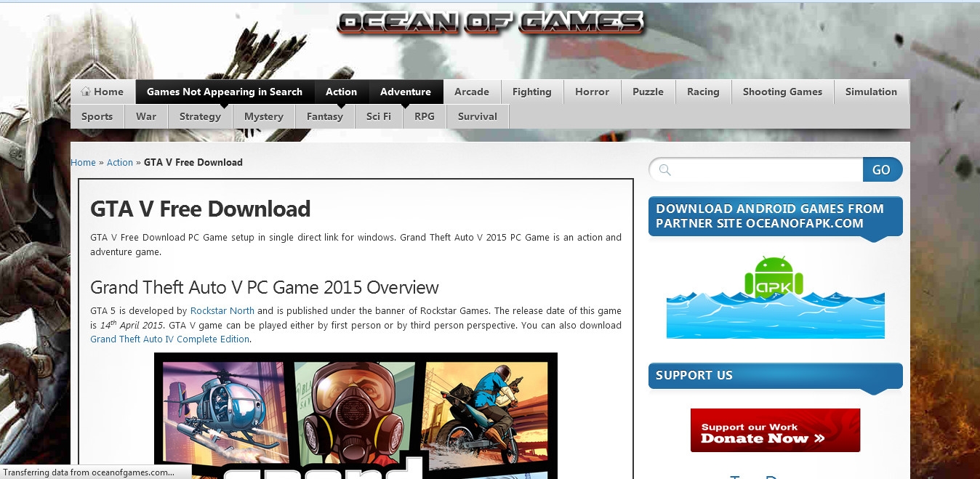The height and width of the screenshot is (479, 980).
Task: Select the Survival category
Action: pyautogui.click(x=477, y=116)
